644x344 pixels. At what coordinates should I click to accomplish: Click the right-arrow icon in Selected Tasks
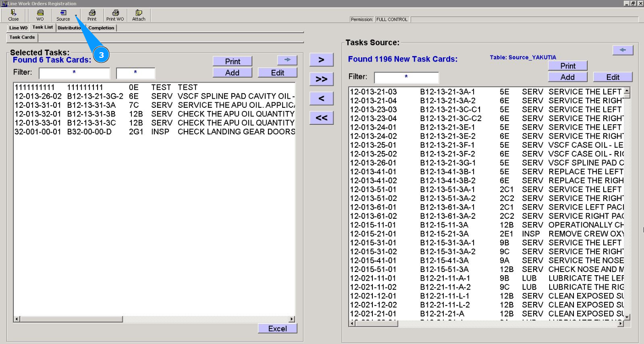coord(287,60)
